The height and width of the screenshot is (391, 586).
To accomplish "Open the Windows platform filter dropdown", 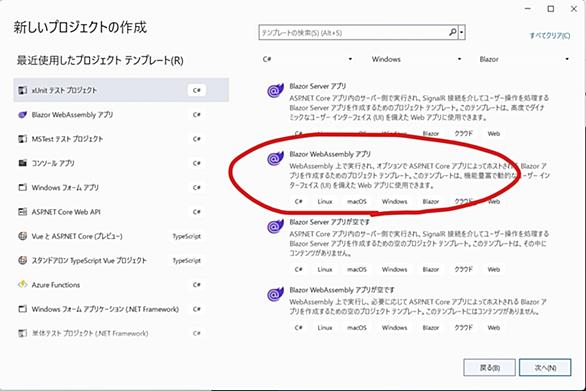I will [416, 59].
